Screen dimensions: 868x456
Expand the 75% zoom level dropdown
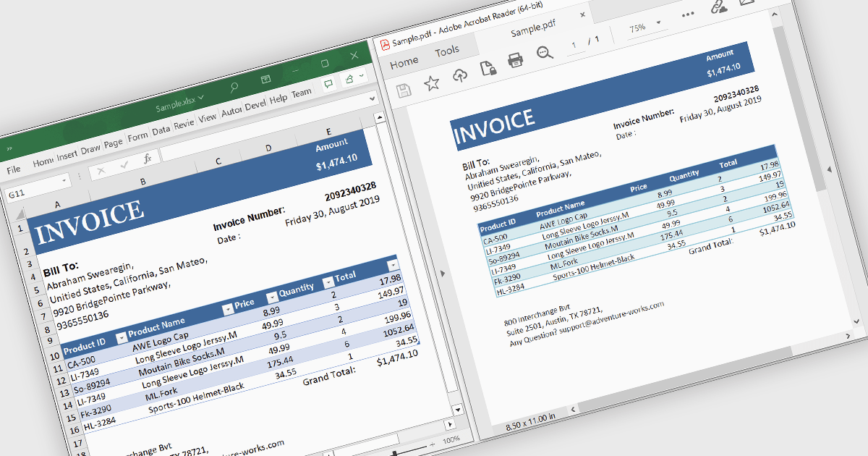pyautogui.click(x=658, y=24)
